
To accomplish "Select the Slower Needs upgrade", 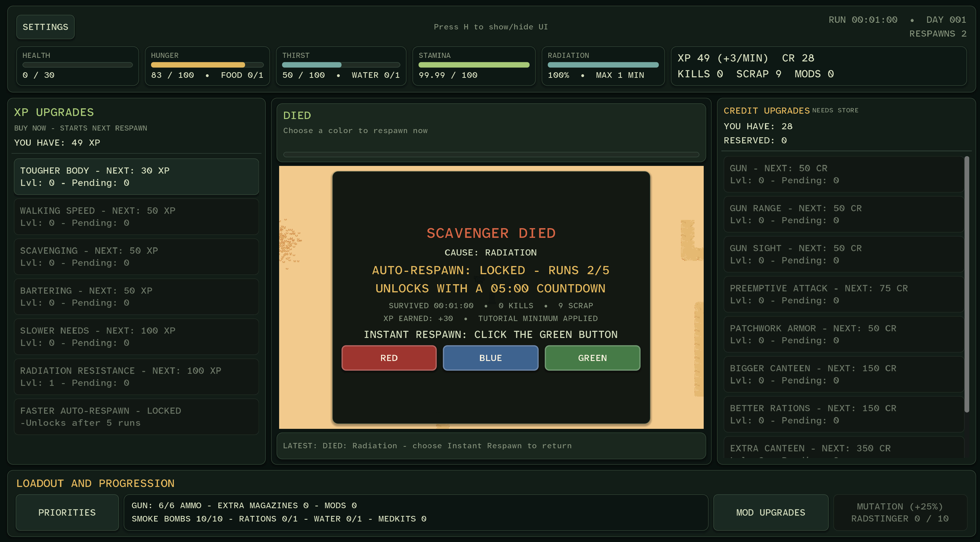I will click(x=136, y=337).
